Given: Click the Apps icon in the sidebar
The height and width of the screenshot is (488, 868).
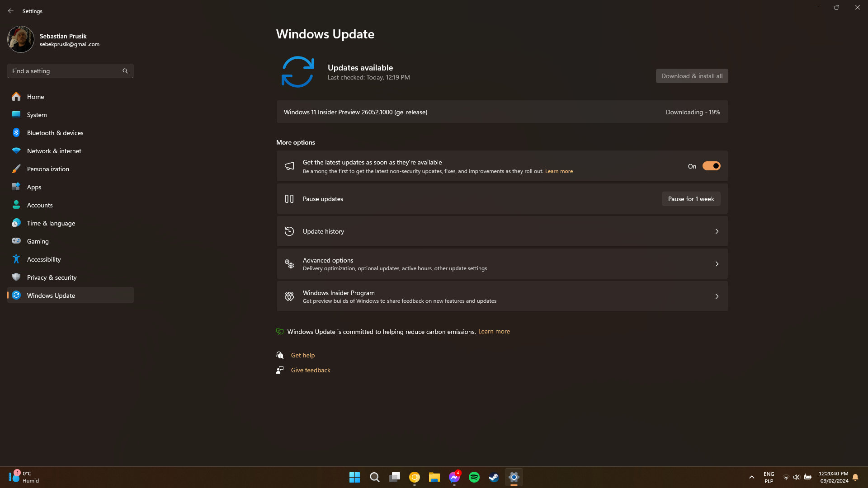Looking at the screenshot, I should coord(16,187).
